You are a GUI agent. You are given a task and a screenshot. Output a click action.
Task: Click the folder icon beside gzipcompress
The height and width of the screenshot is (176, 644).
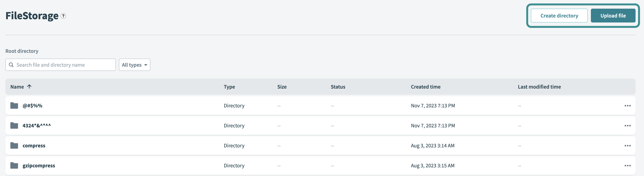click(x=14, y=165)
